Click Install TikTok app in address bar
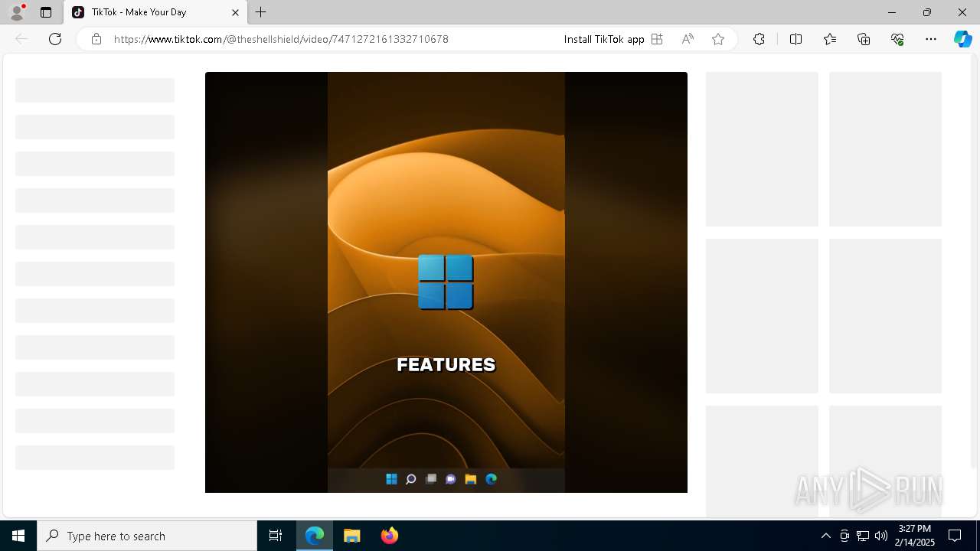Image resolution: width=980 pixels, height=551 pixels. pos(604,39)
